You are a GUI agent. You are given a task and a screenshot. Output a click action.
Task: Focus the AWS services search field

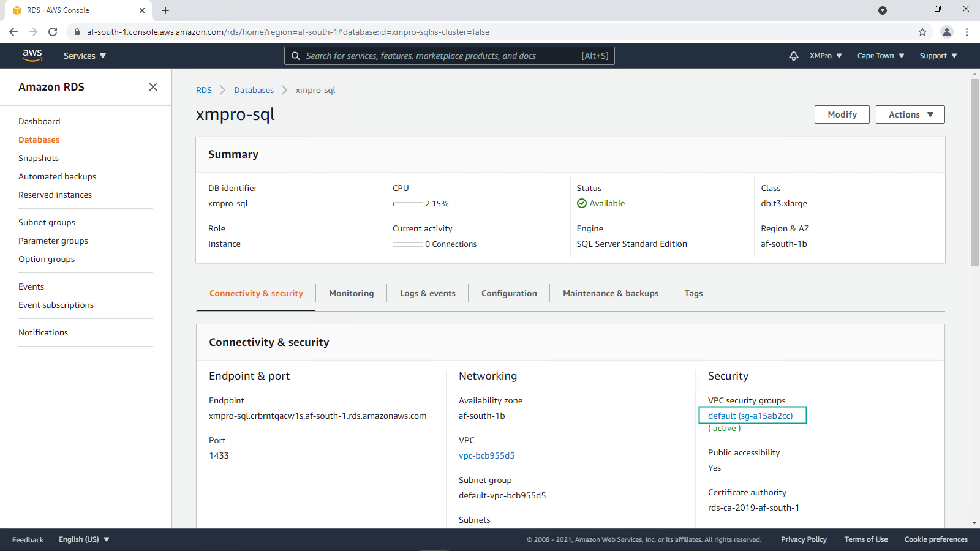point(450,56)
